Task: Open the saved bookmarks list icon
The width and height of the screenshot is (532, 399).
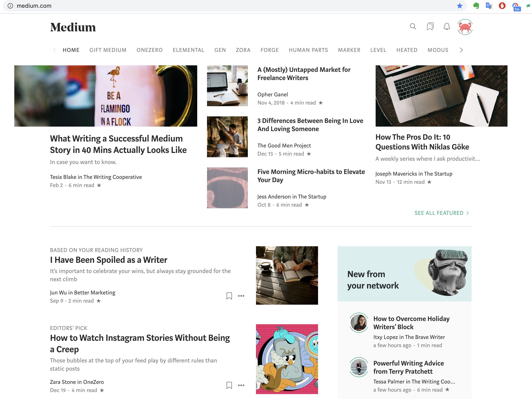Action: (x=430, y=27)
